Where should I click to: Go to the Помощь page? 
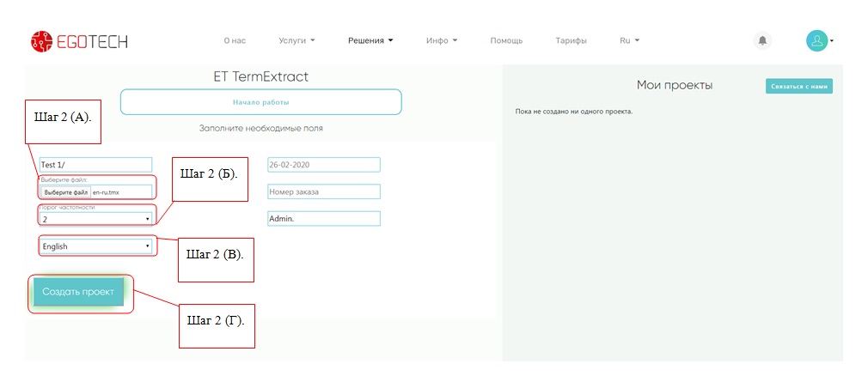pyautogui.click(x=506, y=40)
